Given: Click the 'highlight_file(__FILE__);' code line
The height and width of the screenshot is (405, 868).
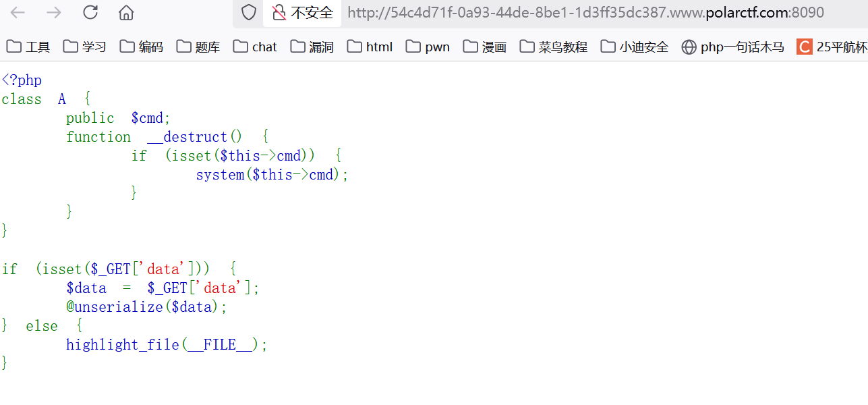Looking at the screenshot, I should coord(167,345).
